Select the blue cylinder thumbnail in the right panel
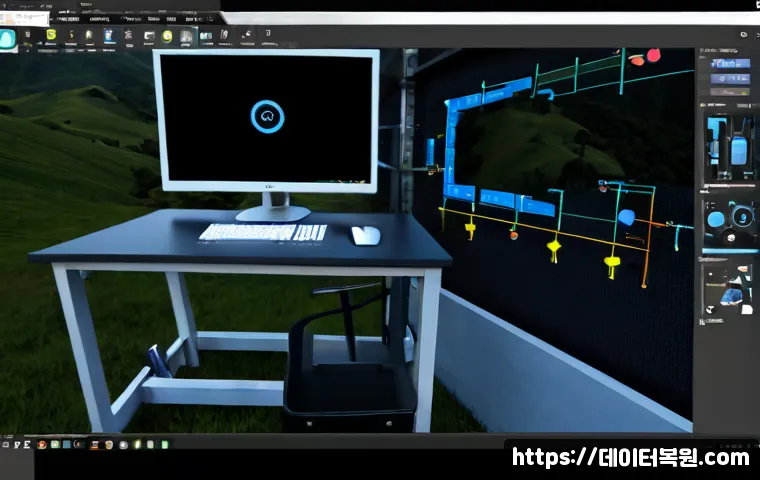The width and height of the screenshot is (760, 480). pos(729,147)
